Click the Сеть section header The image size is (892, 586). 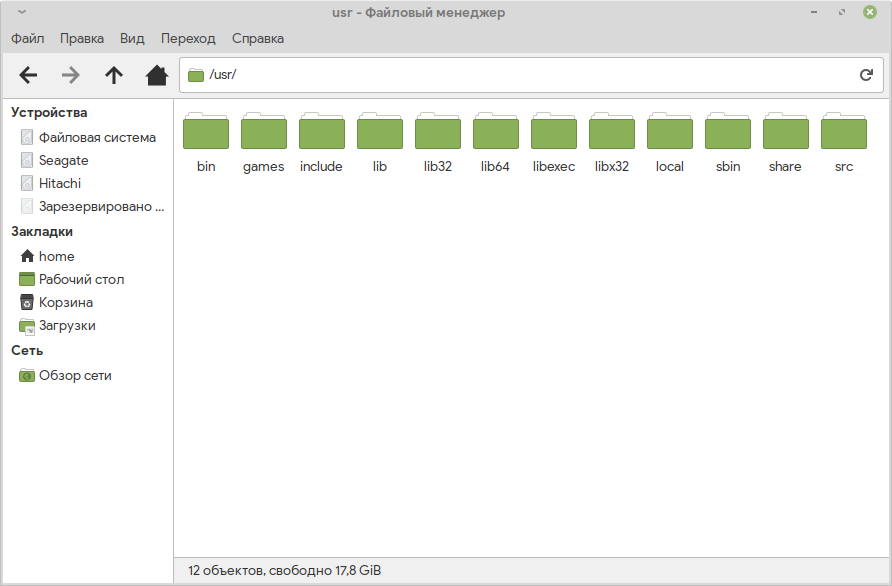click(27, 350)
